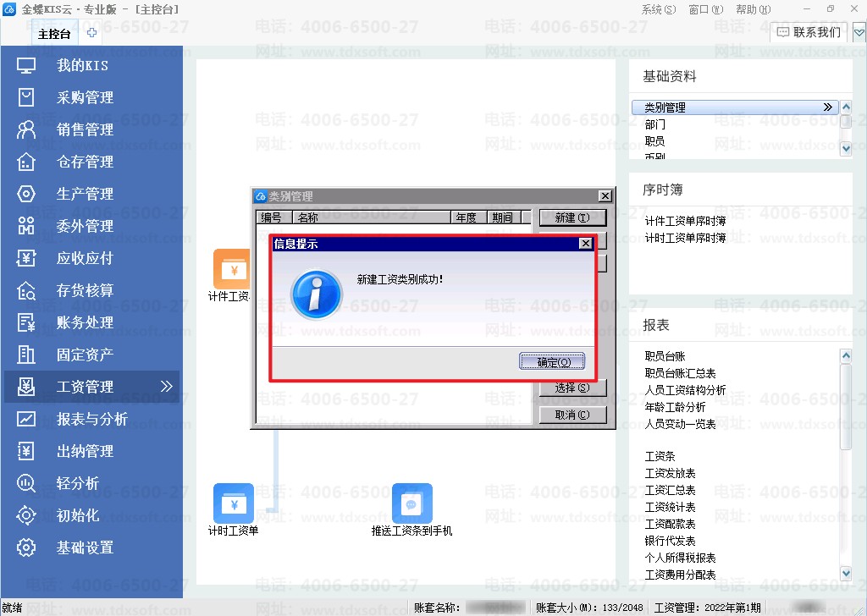Click the 出纳管理 cashier icon
Screen dimensions: 867x616
point(26,451)
